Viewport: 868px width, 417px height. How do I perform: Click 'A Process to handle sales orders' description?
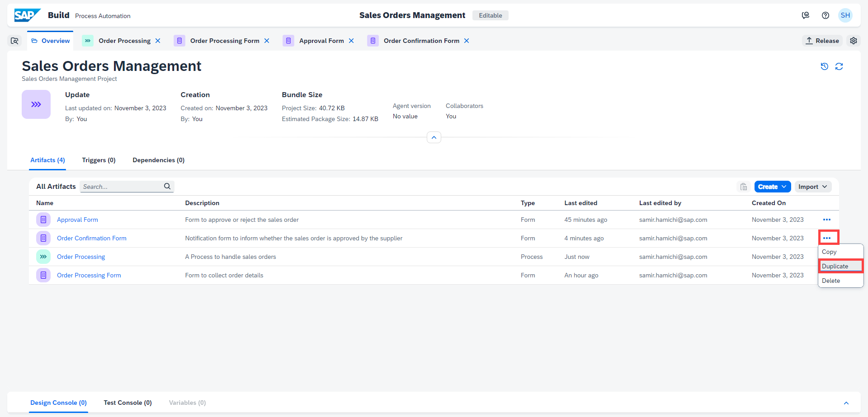231,257
